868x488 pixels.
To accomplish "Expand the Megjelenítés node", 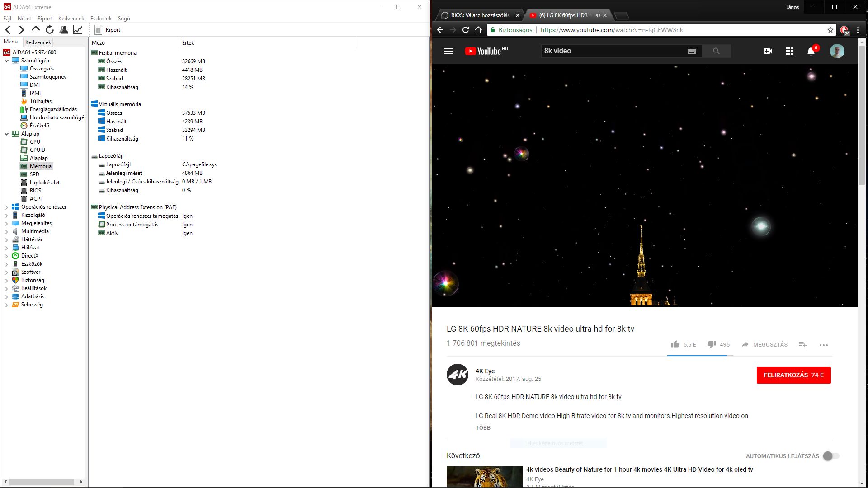I will (7, 224).
